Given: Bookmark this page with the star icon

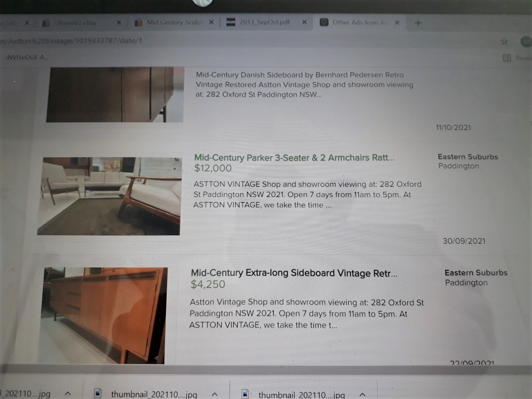Looking at the screenshot, I should (504, 41).
